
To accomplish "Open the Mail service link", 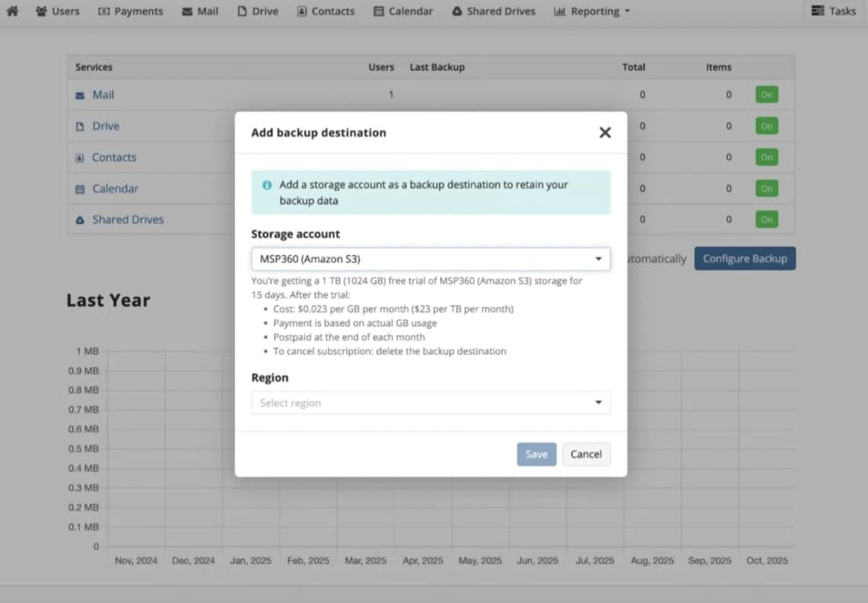I will [x=103, y=95].
